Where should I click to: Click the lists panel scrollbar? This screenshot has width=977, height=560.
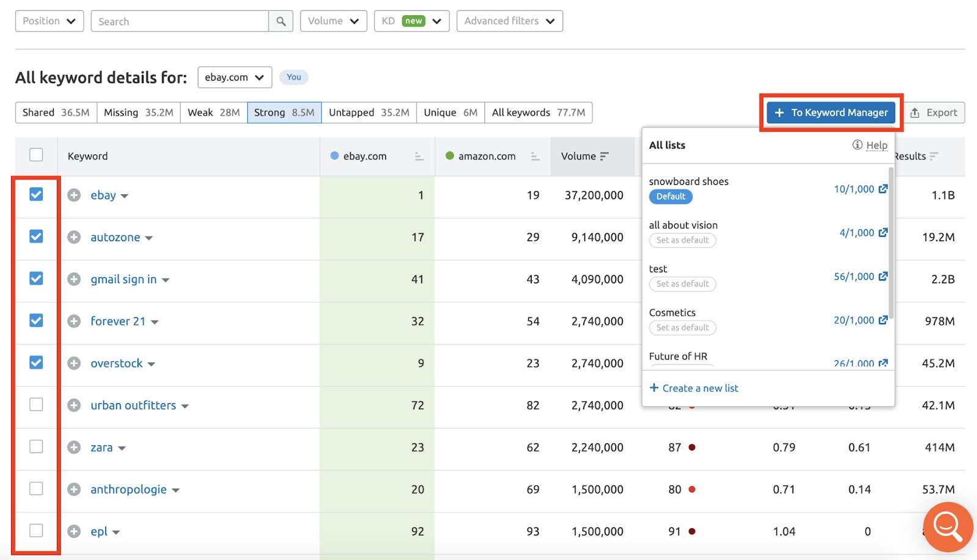891,243
